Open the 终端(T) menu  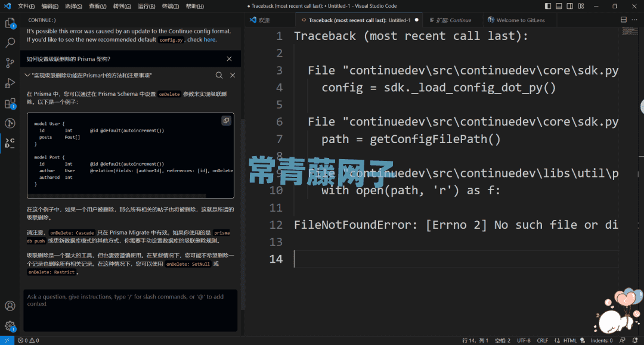pos(170,6)
